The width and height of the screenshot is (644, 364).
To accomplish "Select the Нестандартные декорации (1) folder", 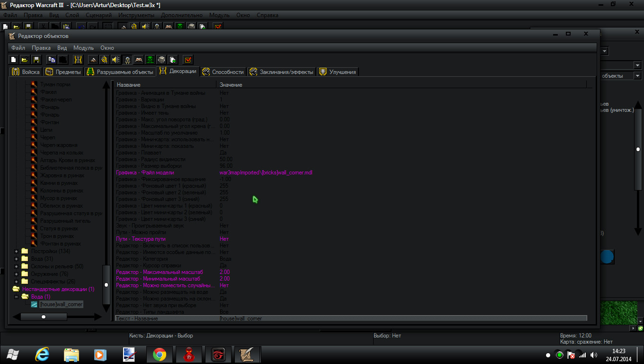I will pos(58,289).
